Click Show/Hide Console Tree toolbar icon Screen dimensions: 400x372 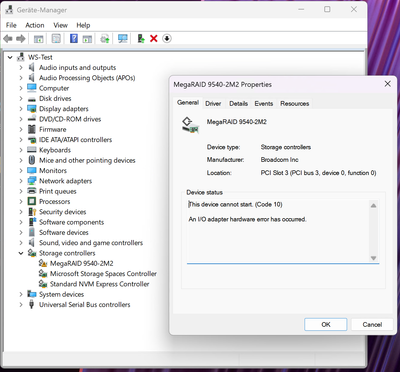[x=39, y=39]
